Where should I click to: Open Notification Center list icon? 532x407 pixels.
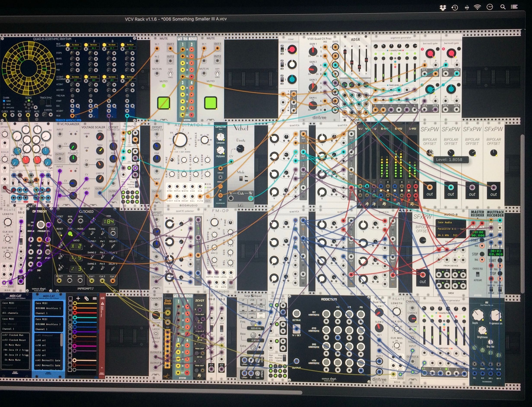click(514, 7)
